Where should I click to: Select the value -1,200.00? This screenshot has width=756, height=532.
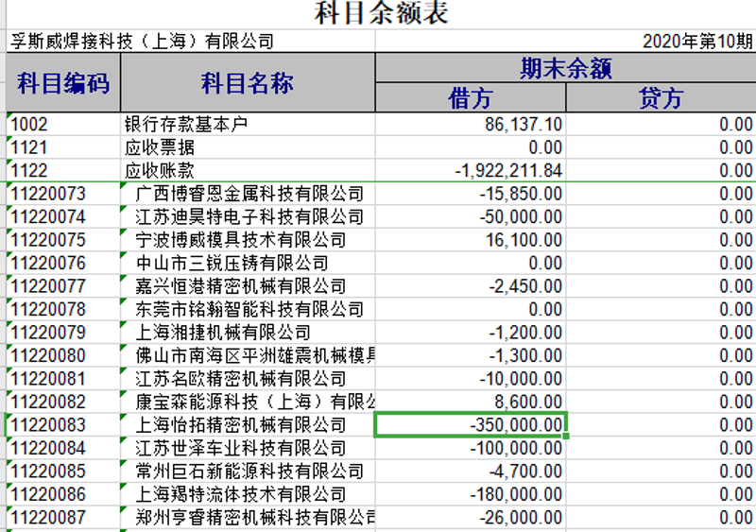[x=471, y=333]
